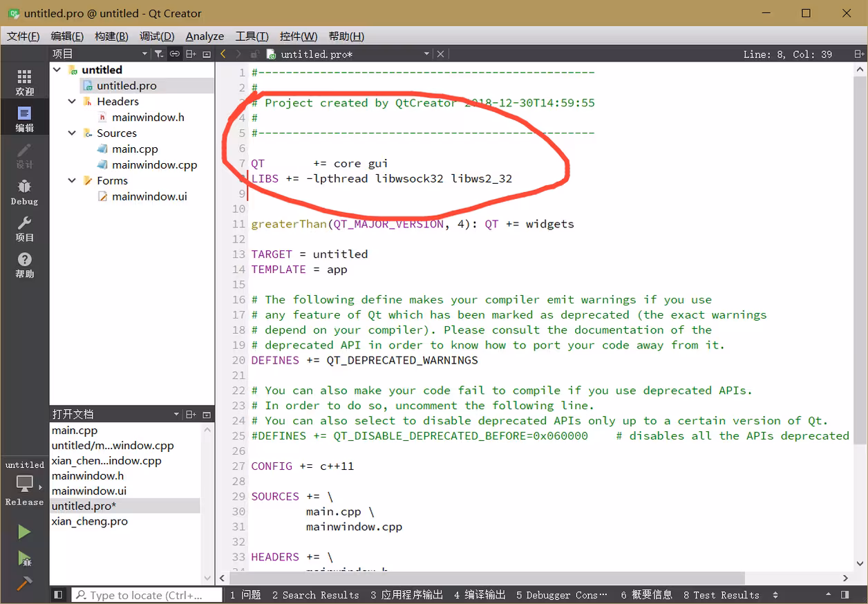This screenshot has width=868, height=604.
Task: Open the 帮助(H) menu
Action: 346,37
